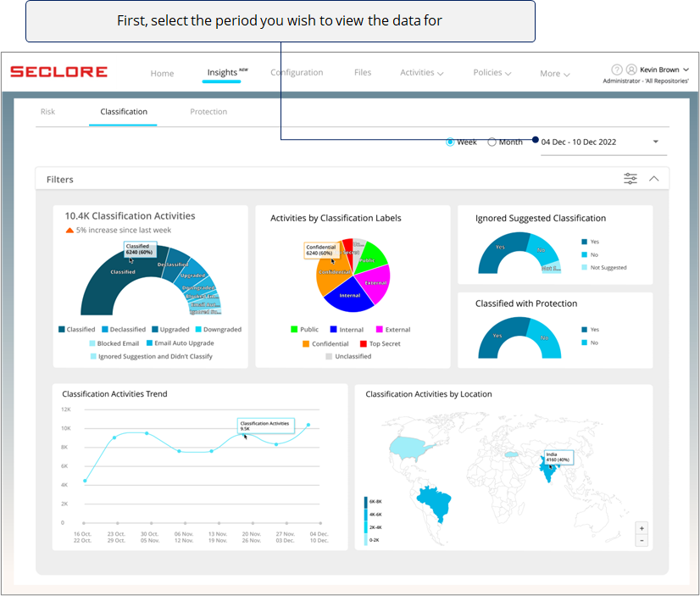
Task: Click the 6K-8K map legend swatch
Action: pyautogui.click(x=366, y=502)
